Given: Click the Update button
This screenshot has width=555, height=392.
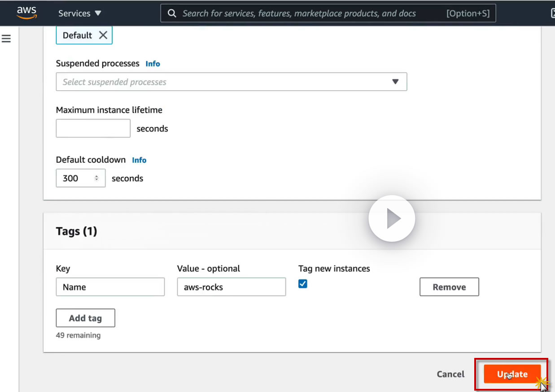Looking at the screenshot, I should (x=512, y=374).
